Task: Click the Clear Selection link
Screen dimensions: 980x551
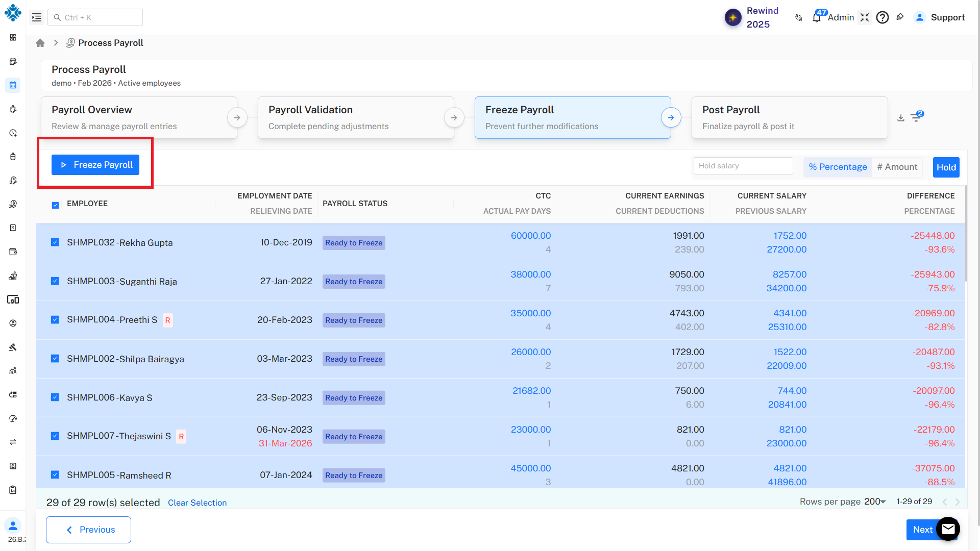Action: point(197,503)
